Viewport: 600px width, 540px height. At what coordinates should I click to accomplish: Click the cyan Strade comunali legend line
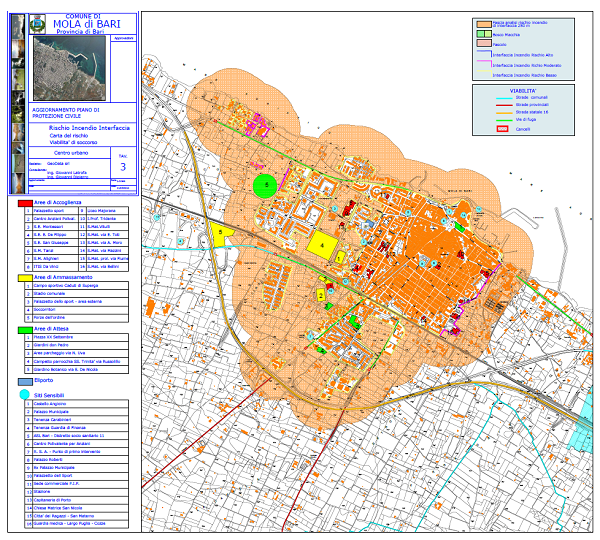(x=504, y=97)
